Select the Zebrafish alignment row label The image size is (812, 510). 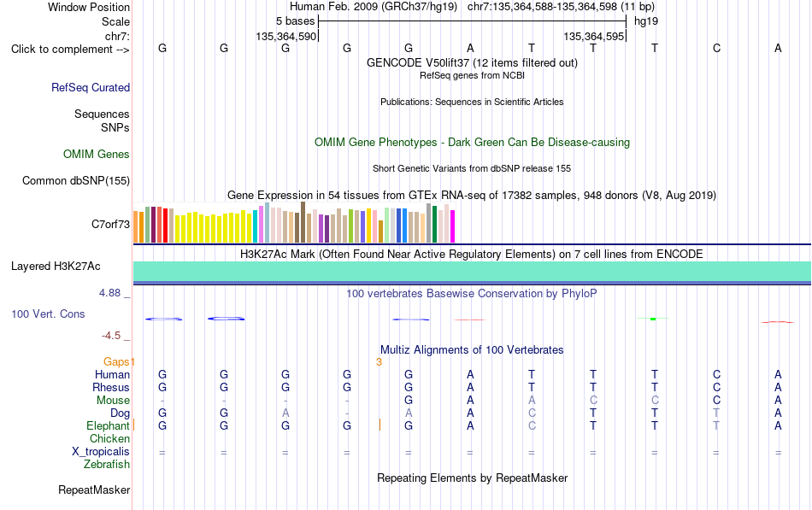(x=107, y=465)
